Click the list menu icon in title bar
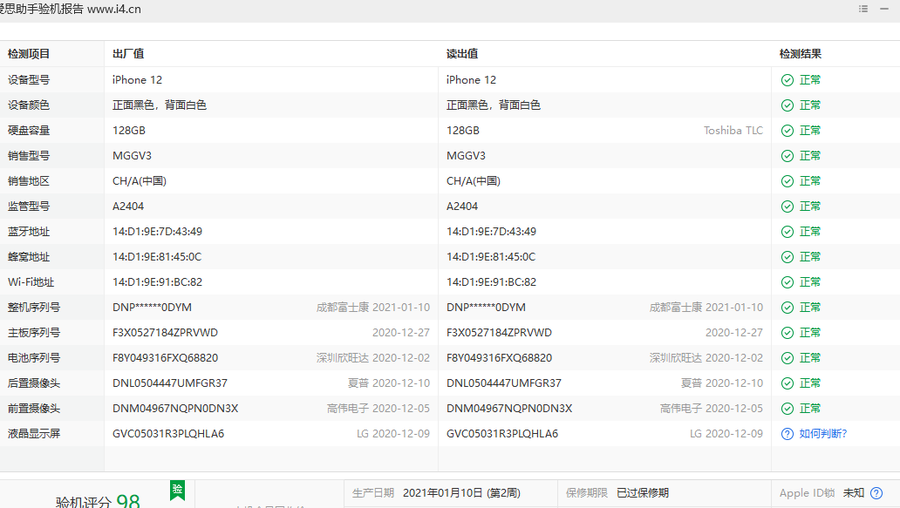900x508 pixels. point(863,9)
